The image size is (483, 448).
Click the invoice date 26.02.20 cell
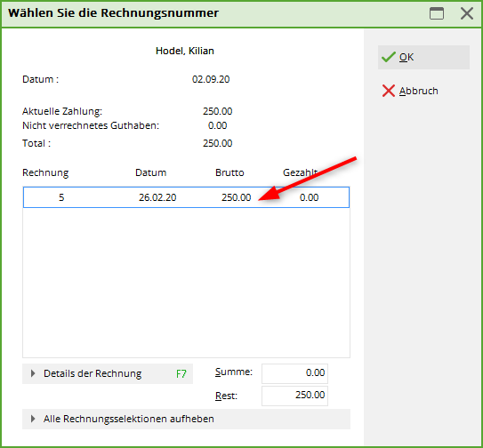(157, 197)
